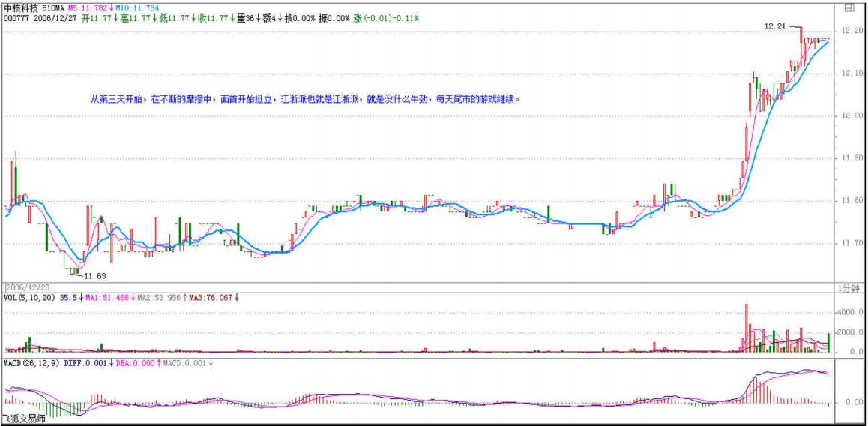Click the 11.63 low price marker
This screenshot has width=868, height=426.
(94, 276)
